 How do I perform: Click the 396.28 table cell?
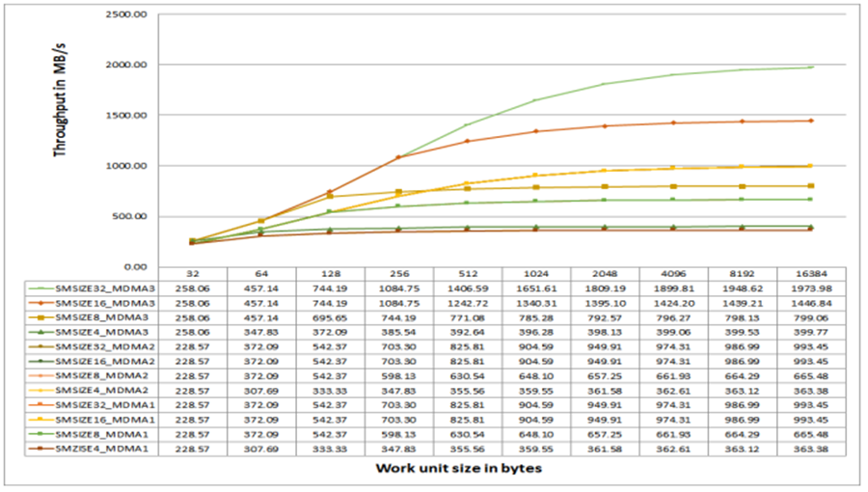tap(536, 332)
